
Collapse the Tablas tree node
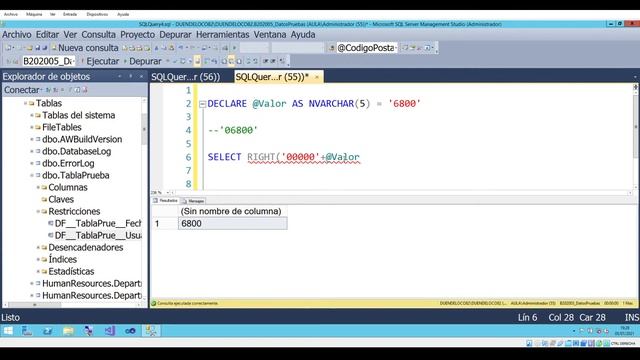[x=25, y=103]
